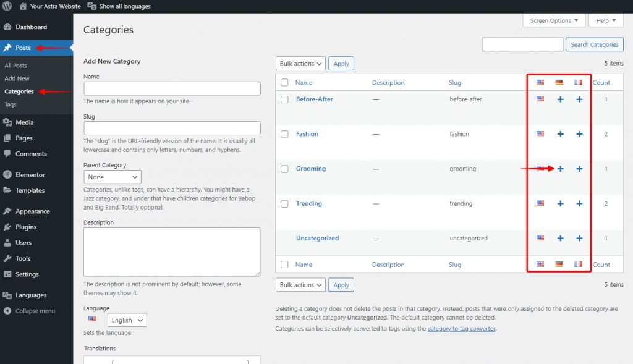Add a German translation for the Grooming category

point(560,168)
